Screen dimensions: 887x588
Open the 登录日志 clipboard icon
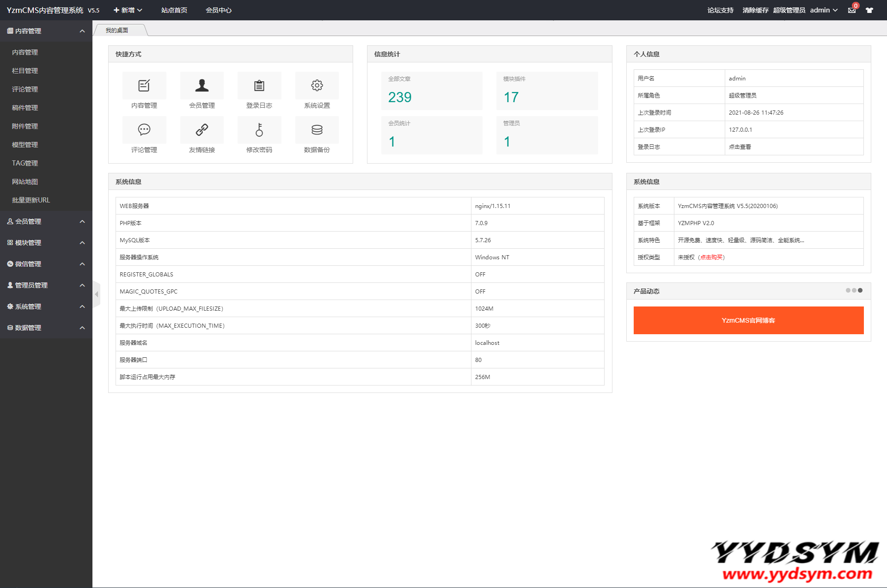(x=259, y=86)
